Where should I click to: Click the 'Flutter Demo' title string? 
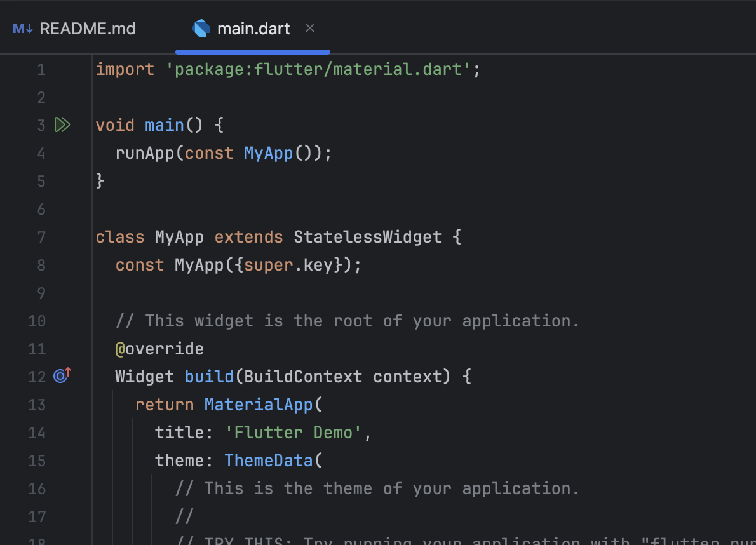point(293,433)
